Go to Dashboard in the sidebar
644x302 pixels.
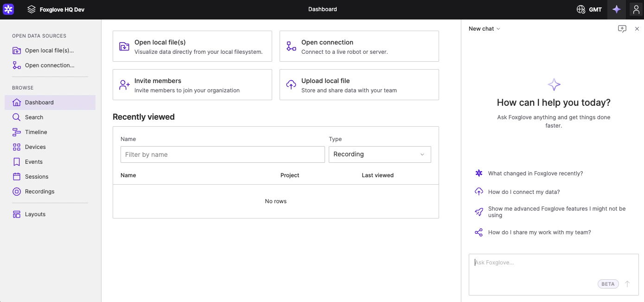(50, 103)
